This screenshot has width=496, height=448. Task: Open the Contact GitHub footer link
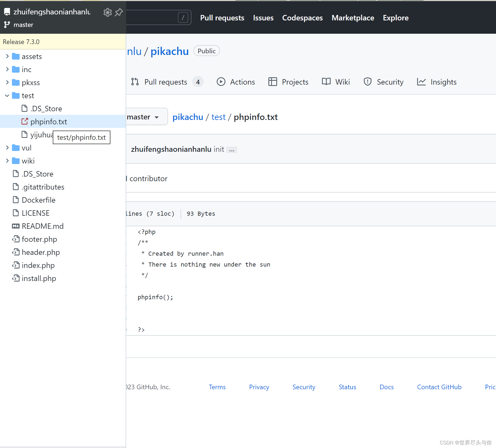tap(439, 387)
